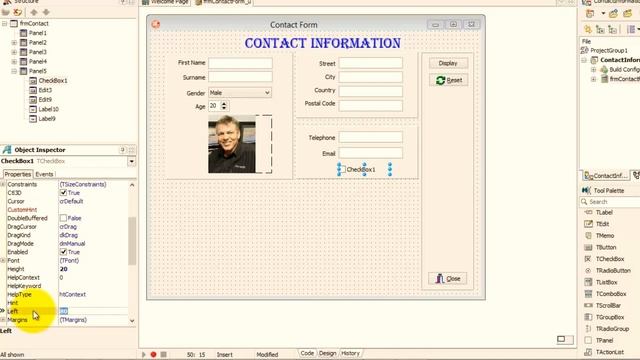640x360 pixels.
Task: Select Label10 in the Structure tree
Action: point(49,109)
